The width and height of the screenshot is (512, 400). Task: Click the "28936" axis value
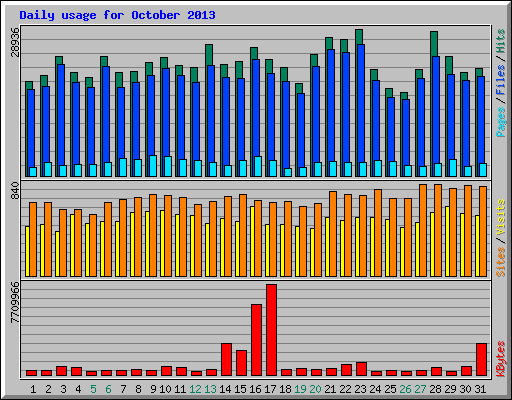pos(15,42)
